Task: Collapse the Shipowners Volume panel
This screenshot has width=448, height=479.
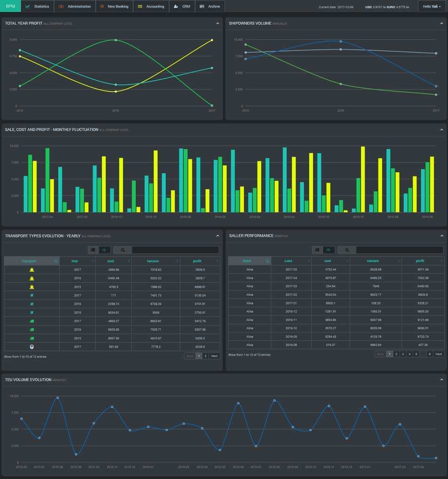Action: click(441, 23)
